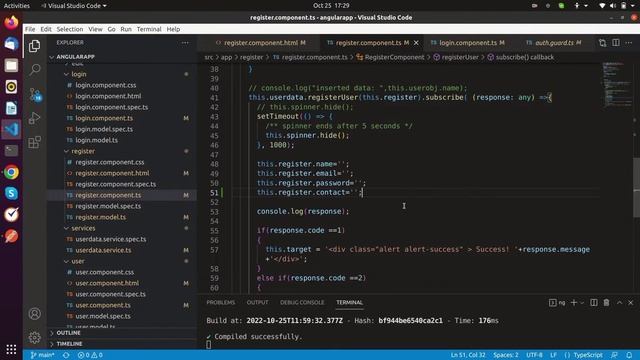Select the ng terminal indicator
The image size is (640, 360).
pyautogui.click(x=557, y=302)
